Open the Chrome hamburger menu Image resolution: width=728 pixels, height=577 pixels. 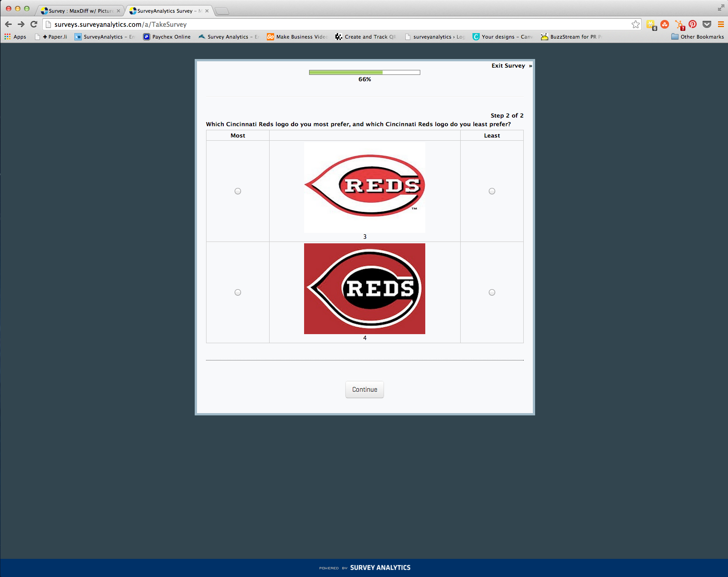[x=721, y=24]
